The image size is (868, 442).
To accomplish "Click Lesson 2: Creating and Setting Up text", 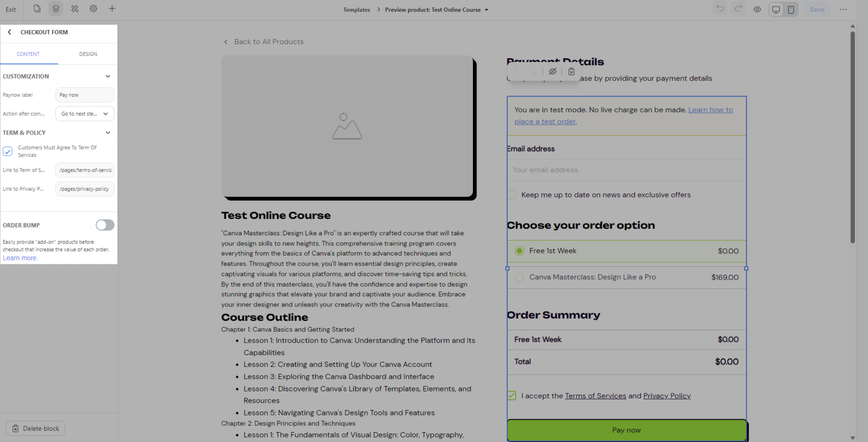I will coord(337,364).
